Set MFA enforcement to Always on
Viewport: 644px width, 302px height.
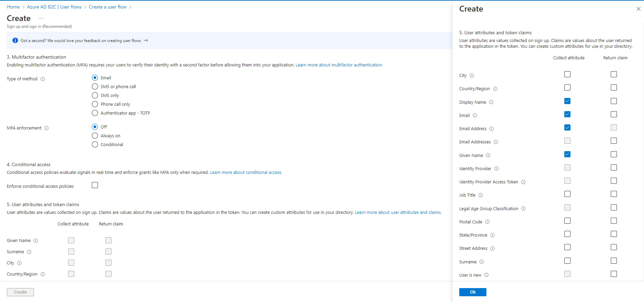coord(95,136)
